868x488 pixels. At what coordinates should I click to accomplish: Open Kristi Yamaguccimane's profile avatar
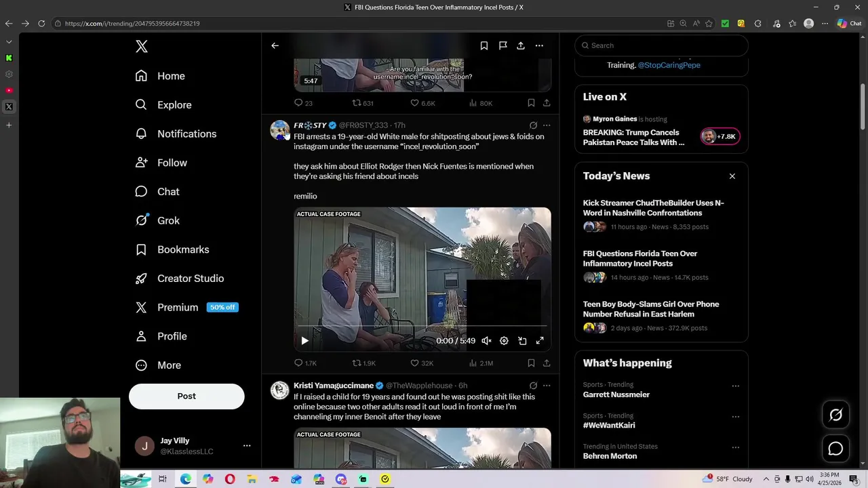click(x=280, y=390)
